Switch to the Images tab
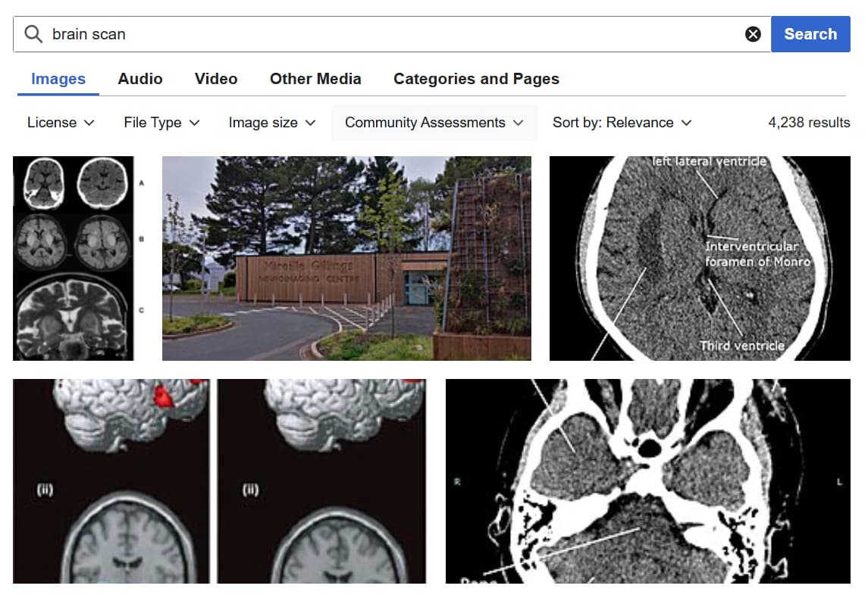Viewport: 868px width, 595px height. [58, 79]
